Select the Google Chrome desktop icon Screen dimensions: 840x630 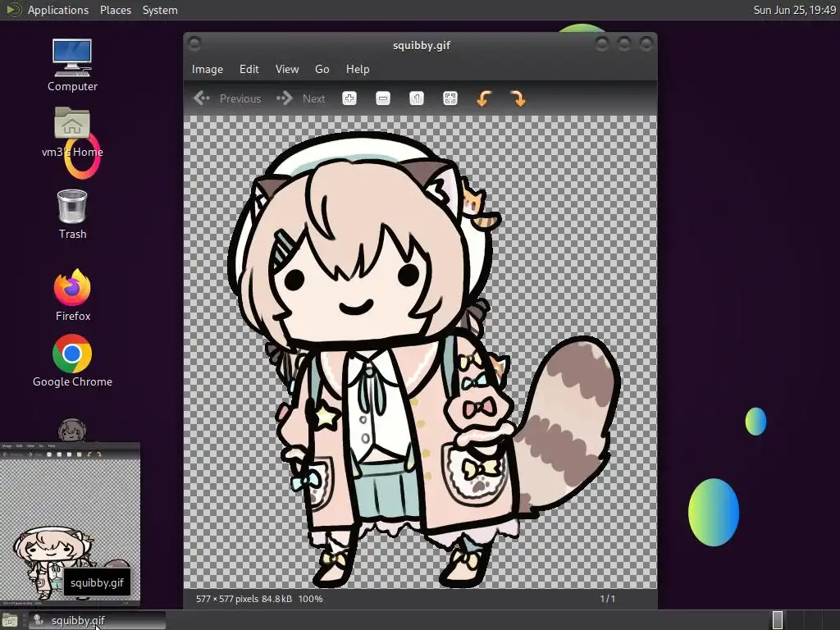pyautogui.click(x=72, y=361)
